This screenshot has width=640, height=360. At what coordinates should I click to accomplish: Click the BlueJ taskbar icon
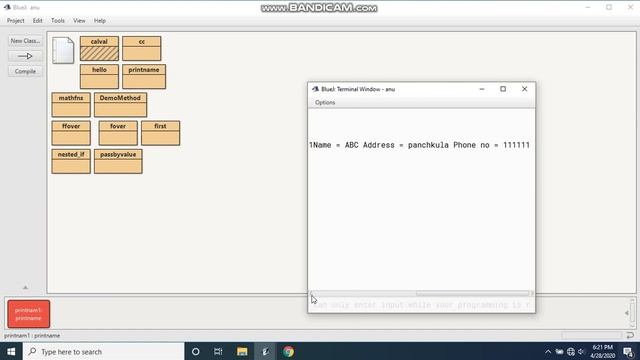[265, 351]
